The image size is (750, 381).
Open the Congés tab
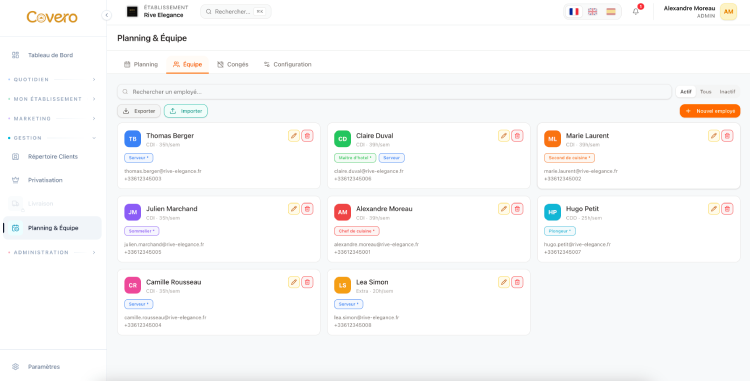point(233,65)
